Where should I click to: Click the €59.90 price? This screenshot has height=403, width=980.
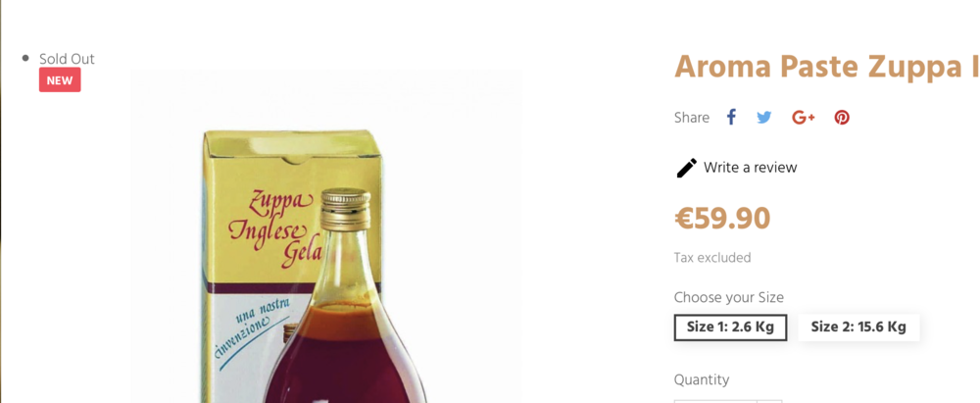pos(722,219)
